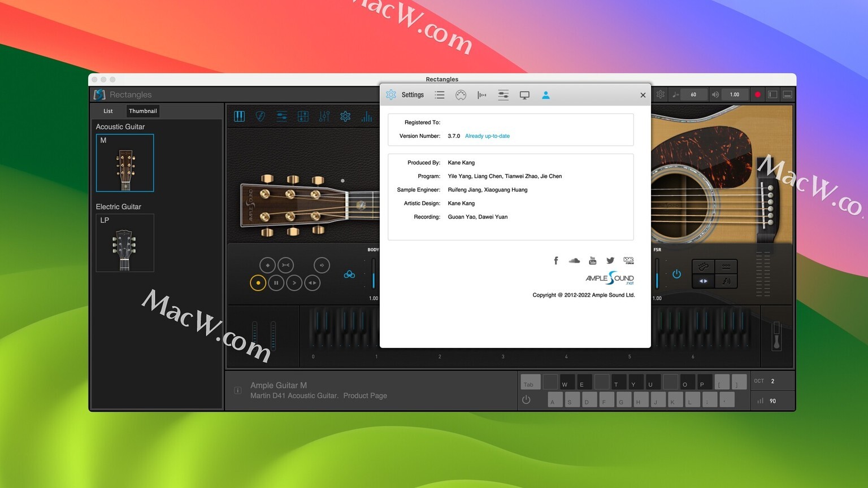Open the blue gear settings panel icon
Screen dimensions: 868x488
(345, 116)
